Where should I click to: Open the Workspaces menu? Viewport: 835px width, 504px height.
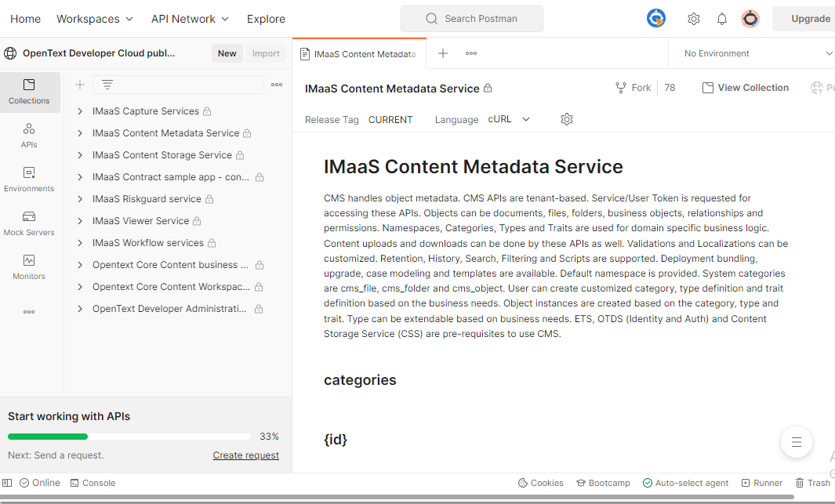95,19
